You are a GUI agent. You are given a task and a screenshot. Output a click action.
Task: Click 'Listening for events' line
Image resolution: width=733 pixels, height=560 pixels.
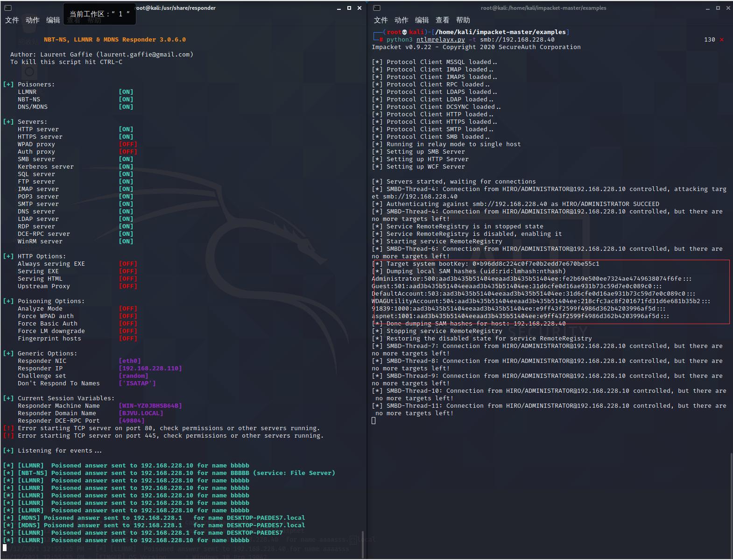52,451
